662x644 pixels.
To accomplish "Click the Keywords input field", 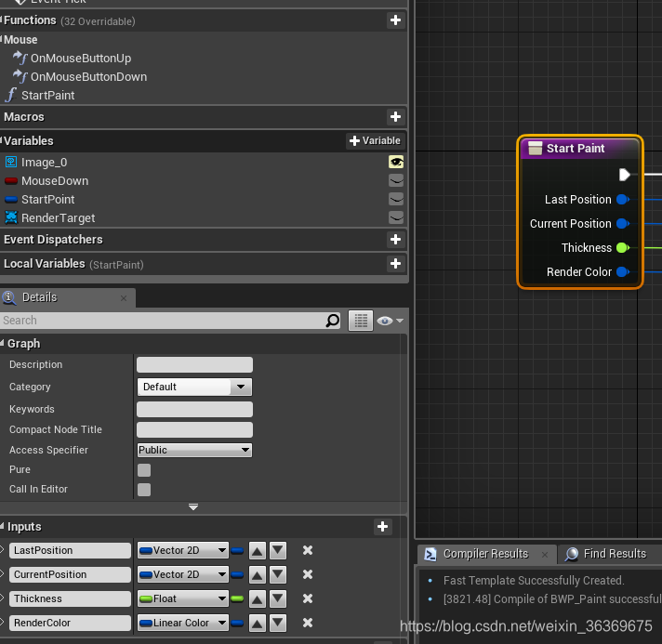I will (x=194, y=410).
